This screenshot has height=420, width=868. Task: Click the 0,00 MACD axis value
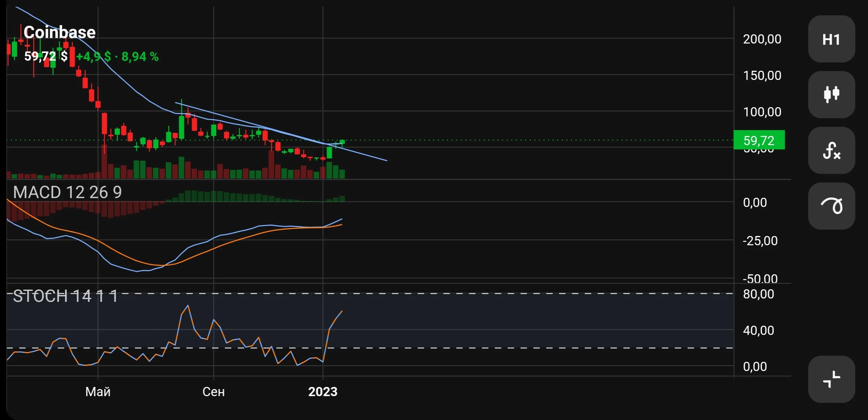click(755, 203)
